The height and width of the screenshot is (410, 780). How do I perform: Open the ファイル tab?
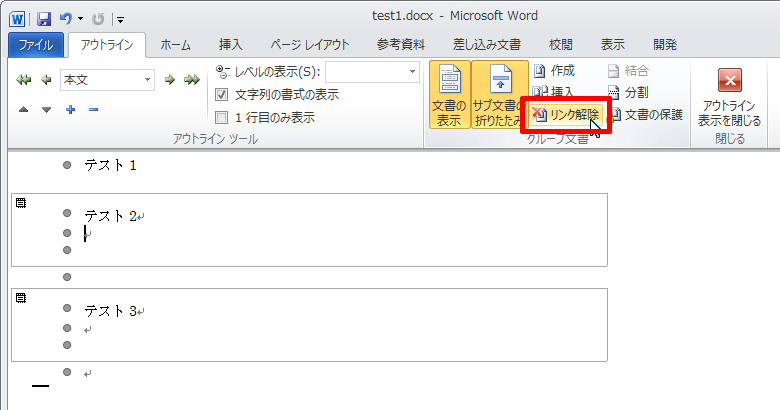(36, 45)
